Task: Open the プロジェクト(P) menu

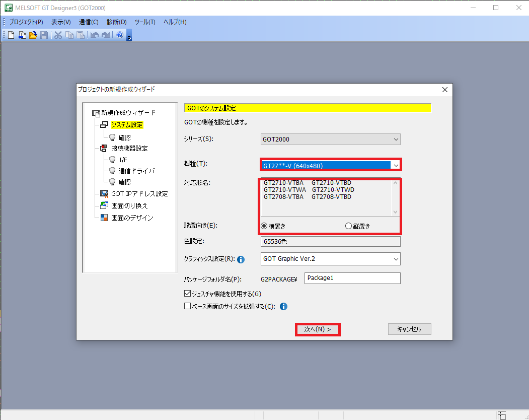Action: (x=26, y=22)
